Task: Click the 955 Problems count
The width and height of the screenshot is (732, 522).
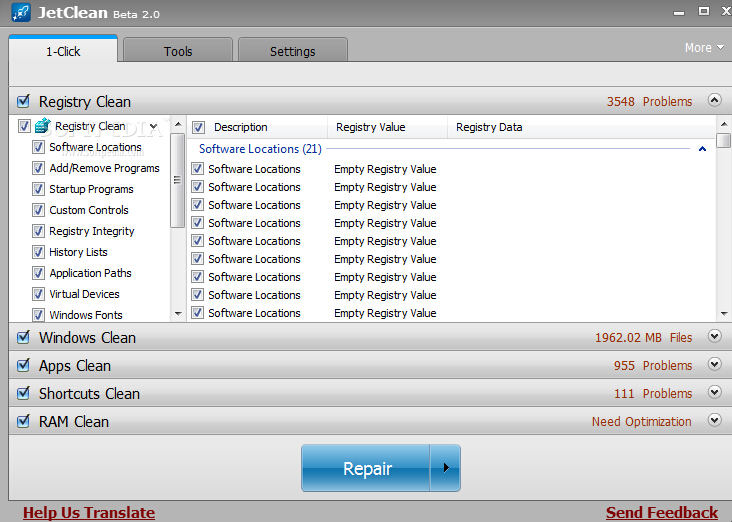Action: pyautogui.click(x=653, y=365)
